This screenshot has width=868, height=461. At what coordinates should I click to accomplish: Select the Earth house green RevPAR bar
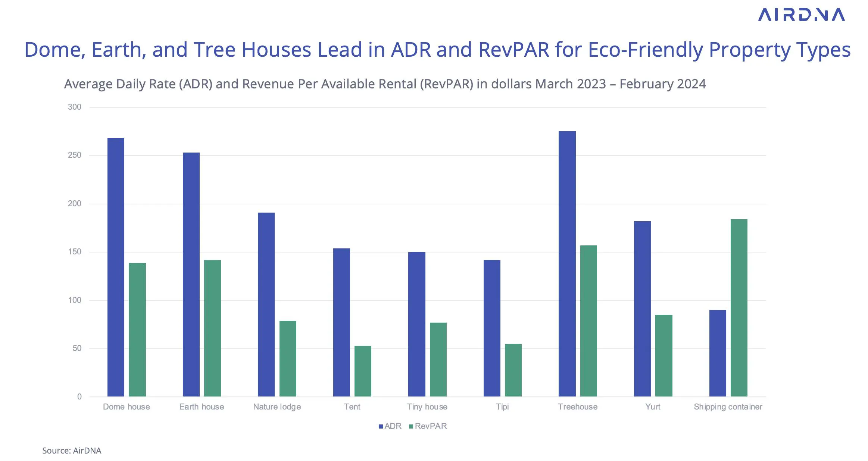point(212,328)
